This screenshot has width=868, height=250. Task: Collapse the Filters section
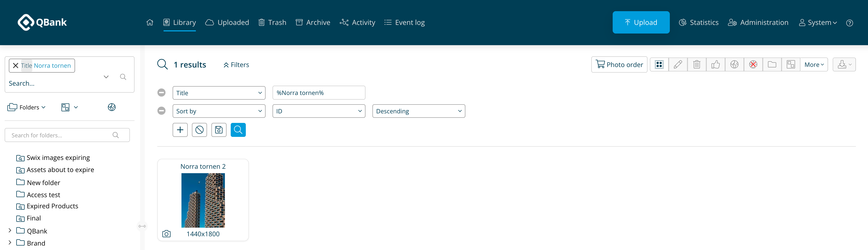[236, 65]
